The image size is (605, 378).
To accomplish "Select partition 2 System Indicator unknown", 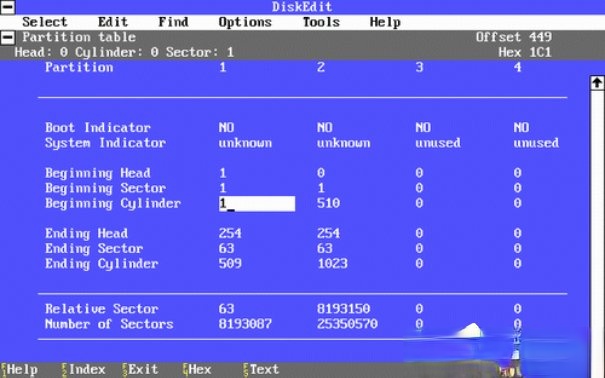I will point(343,143).
